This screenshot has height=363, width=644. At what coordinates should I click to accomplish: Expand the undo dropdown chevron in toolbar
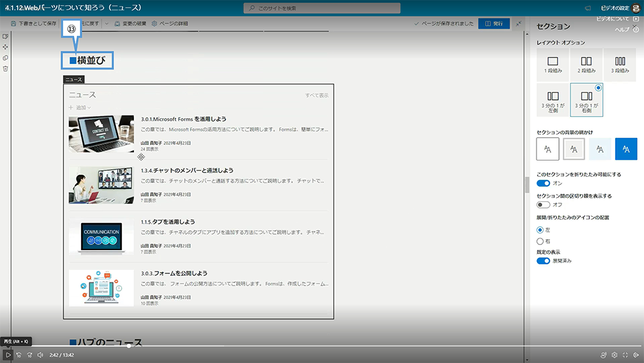[107, 23]
